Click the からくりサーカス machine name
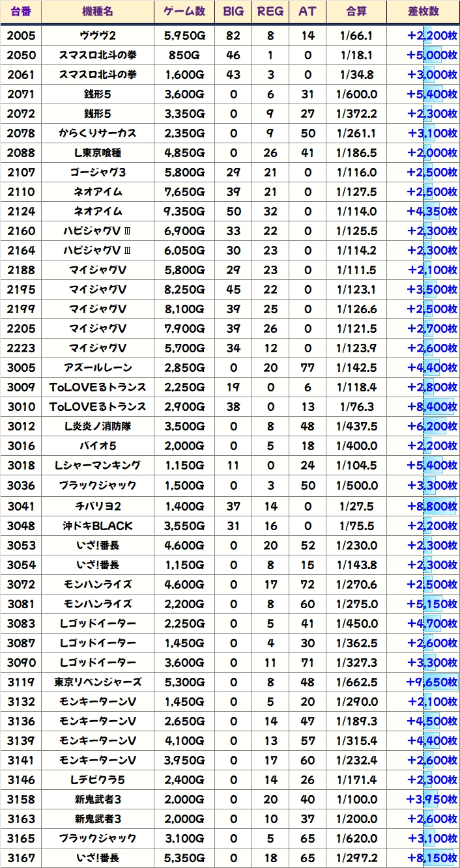 point(97,133)
